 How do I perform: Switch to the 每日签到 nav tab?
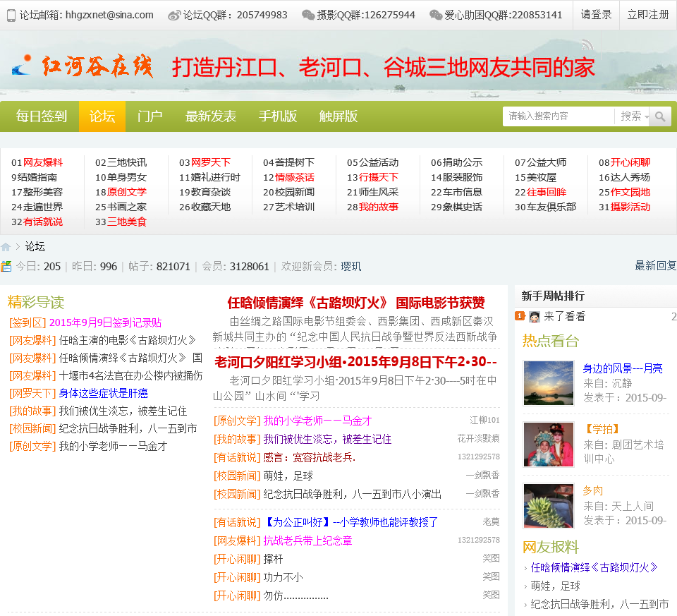pos(42,116)
